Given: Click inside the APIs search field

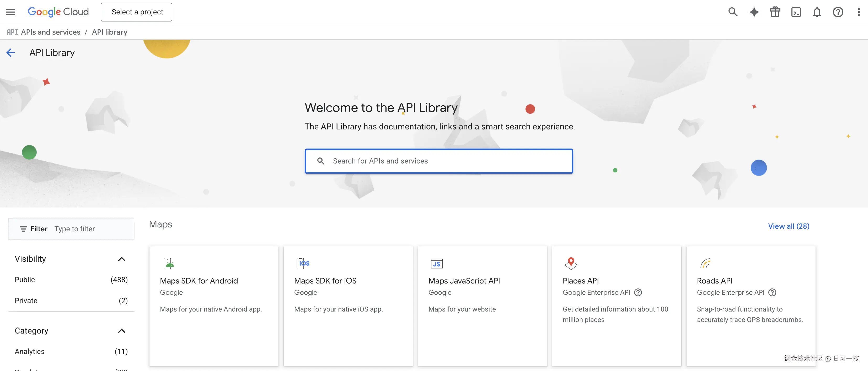Looking at the screenshot, I should pos(438,161).
